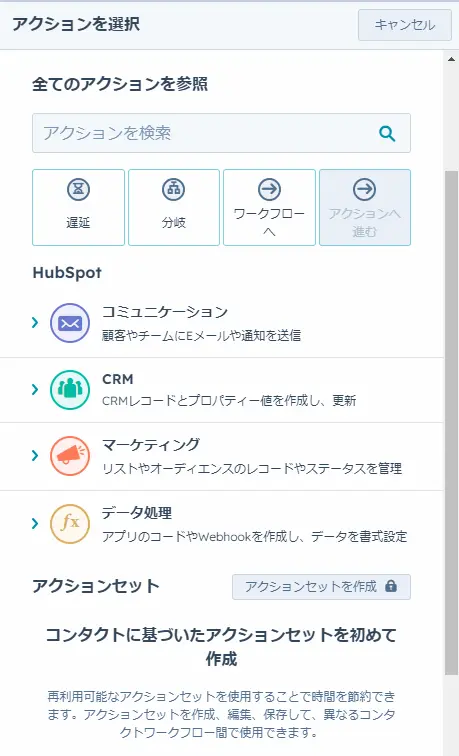The image size is (459, 756).
Task: Click the アクションへ進む arrow icon
Action: [364, 189]
